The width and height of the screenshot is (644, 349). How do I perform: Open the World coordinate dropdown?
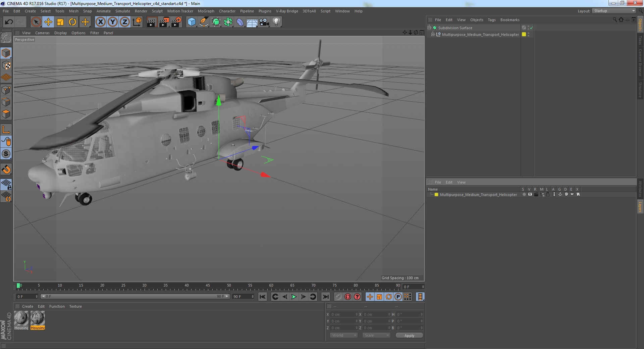[344, 335]
